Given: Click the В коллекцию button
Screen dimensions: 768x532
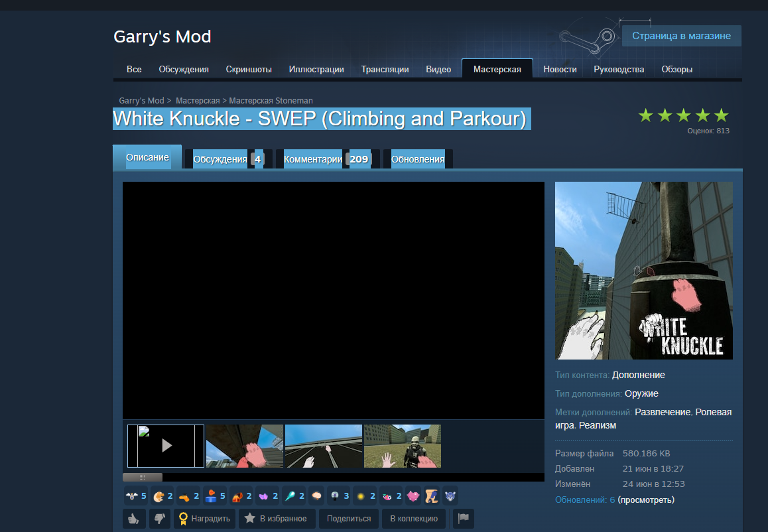Looking at the screenshot, I should 414,518.
